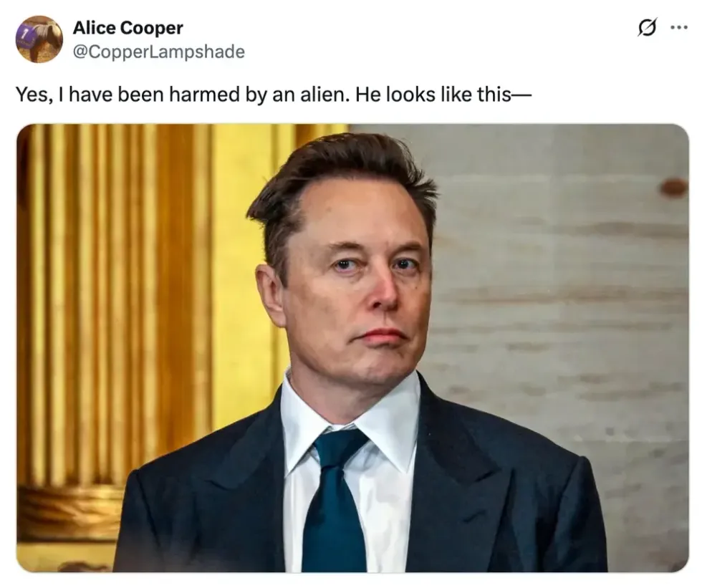View the horse profile picture
Viewport: 702px width, 588px height.
coord(39,39)
